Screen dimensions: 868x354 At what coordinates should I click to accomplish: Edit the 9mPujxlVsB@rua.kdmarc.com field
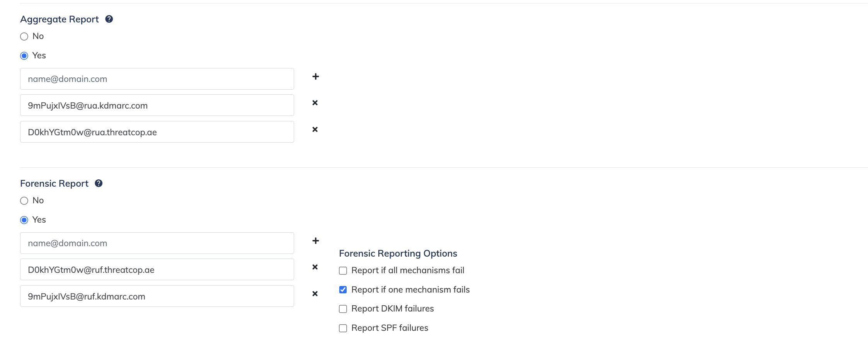[x=157, y=105]
